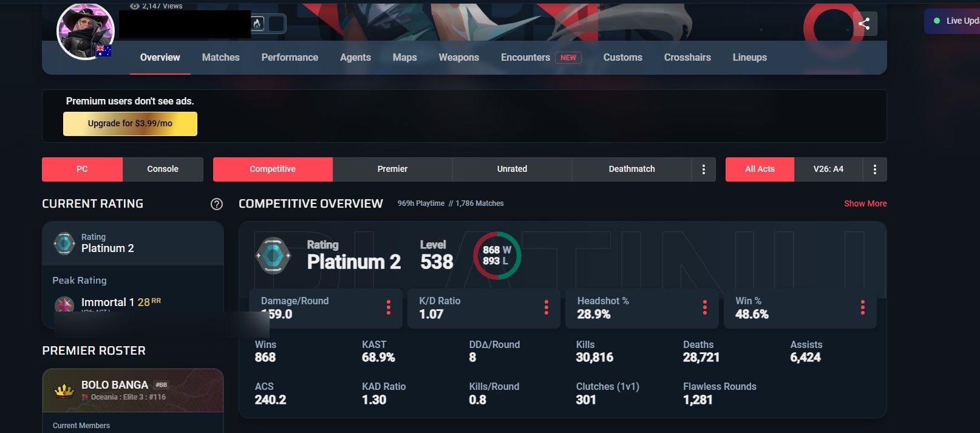Select the Competitive mode filter
This screenshot has width=980, height=433.
click(x=273, y=169)
